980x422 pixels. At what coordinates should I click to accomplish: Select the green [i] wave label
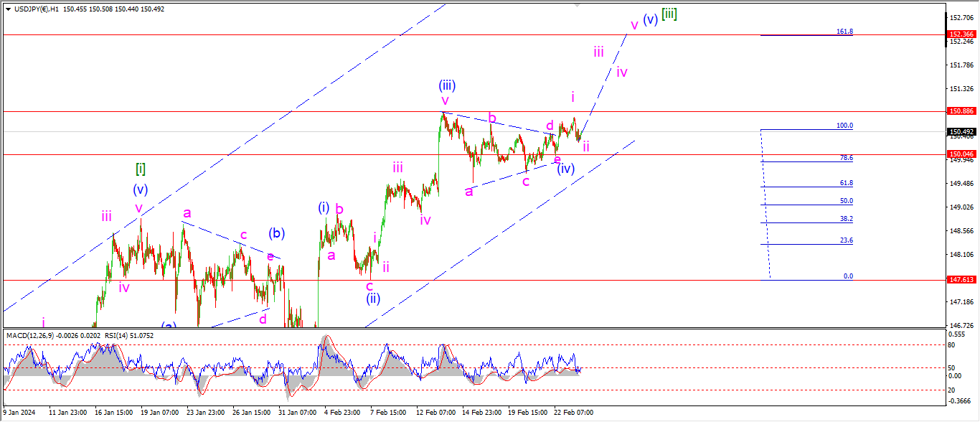pos(141,169)
